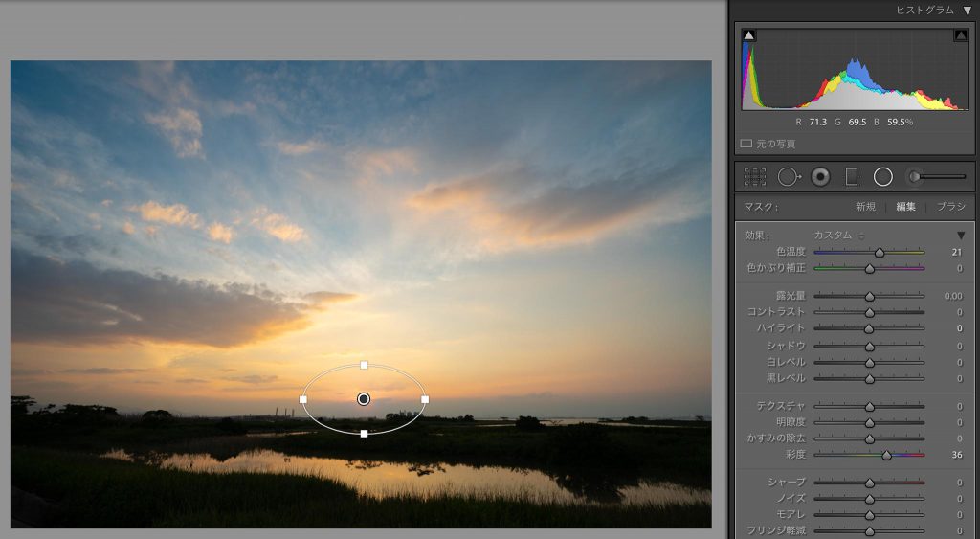Open the 効果 カスタム preset dropdown
Image resolution: width=980 pixels, height=539 pixels.
tap(838, 236)
